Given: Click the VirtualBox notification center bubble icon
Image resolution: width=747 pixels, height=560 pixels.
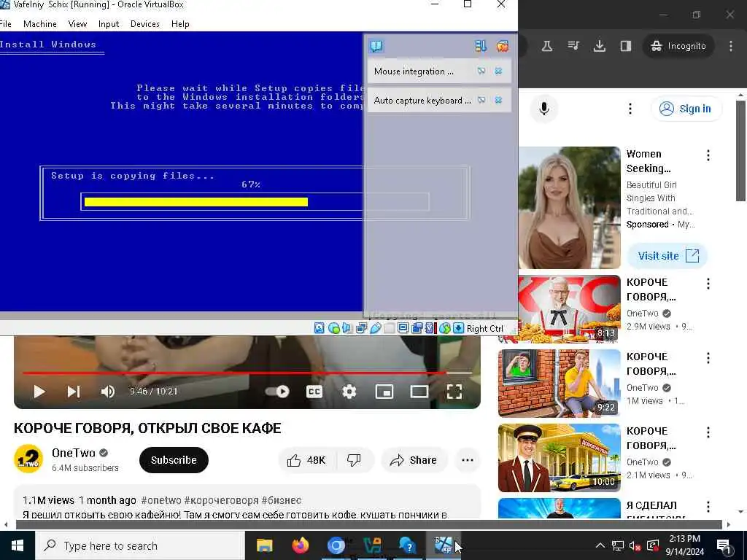Looking at the screenshot, I should click(x=376, y=46).
